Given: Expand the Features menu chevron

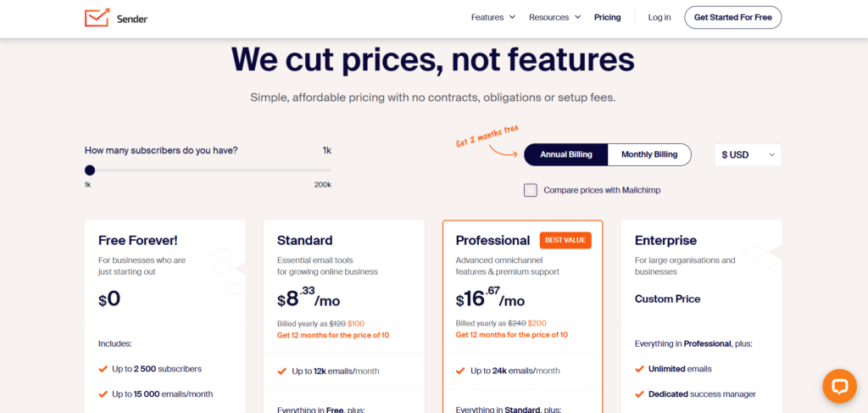Looking at the screenshot, I should 512,17.
